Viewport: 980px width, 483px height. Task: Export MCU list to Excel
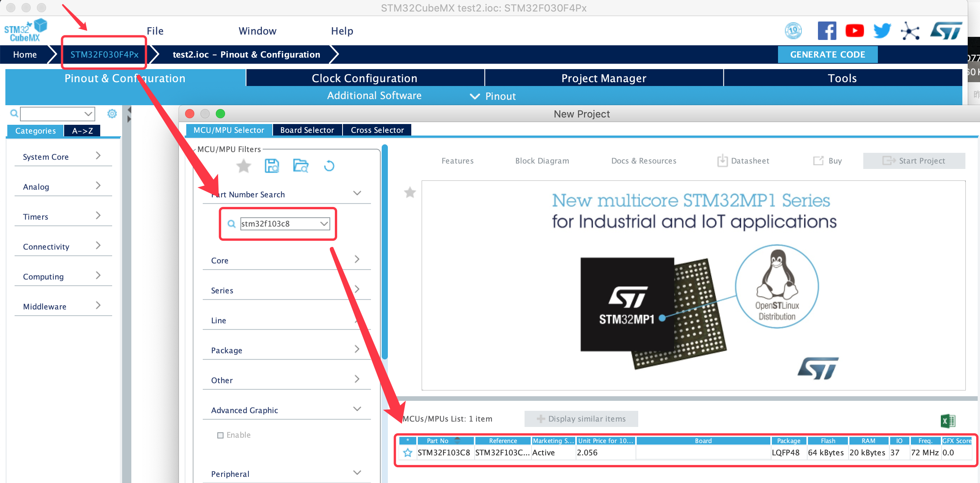click(948, 421)
